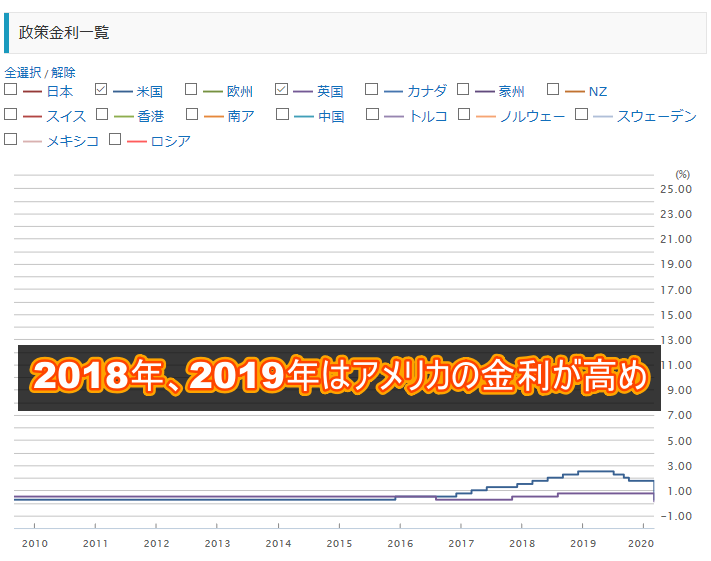Image resolution: width=711 pixels, height=561 pixels.
Task: Check the 日本 checkbox
Action: click(x=10, y=89)
